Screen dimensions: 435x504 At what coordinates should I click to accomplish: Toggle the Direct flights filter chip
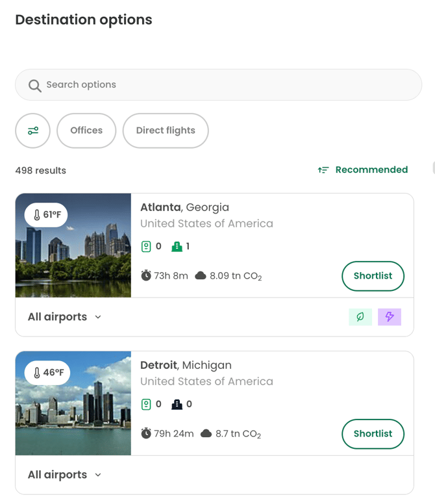166,131
